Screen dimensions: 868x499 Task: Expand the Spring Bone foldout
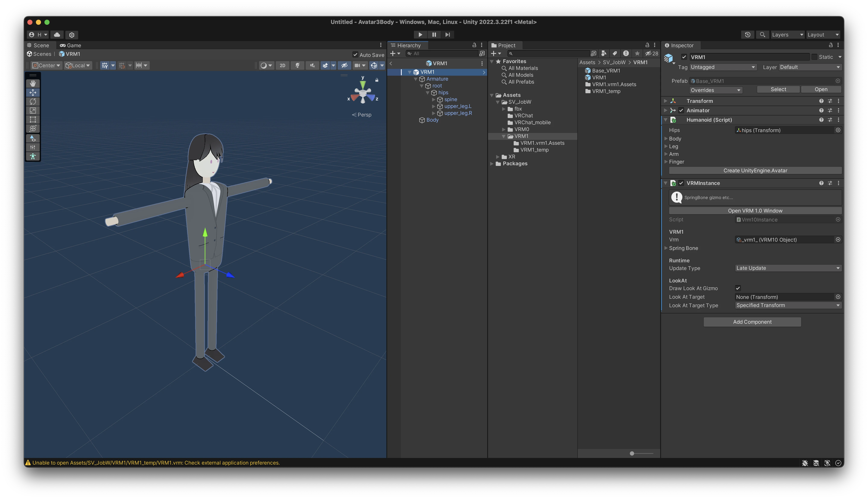[666, 248]
